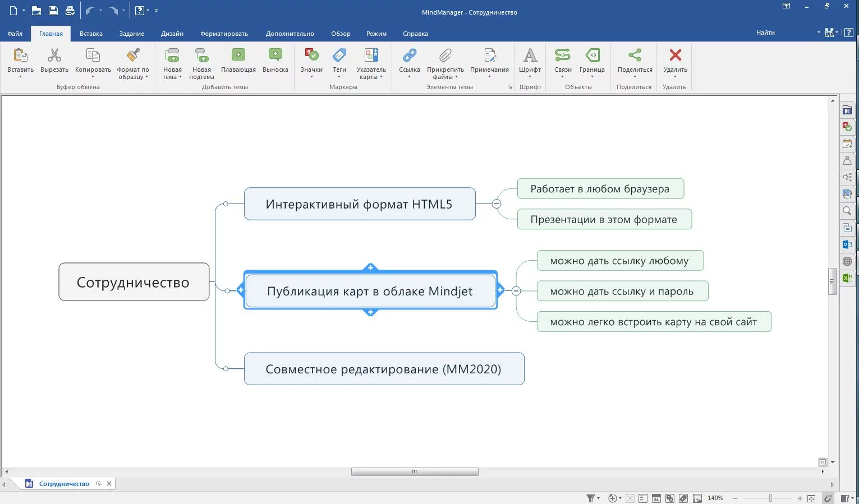
Task: Click the red Удалить delete icon
Action: pos(676,55)
